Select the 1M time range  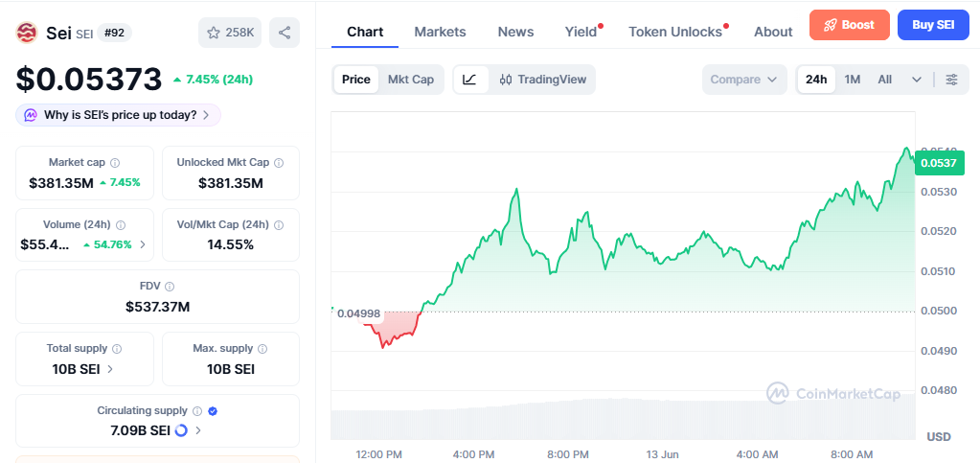[x=853, y=80]
